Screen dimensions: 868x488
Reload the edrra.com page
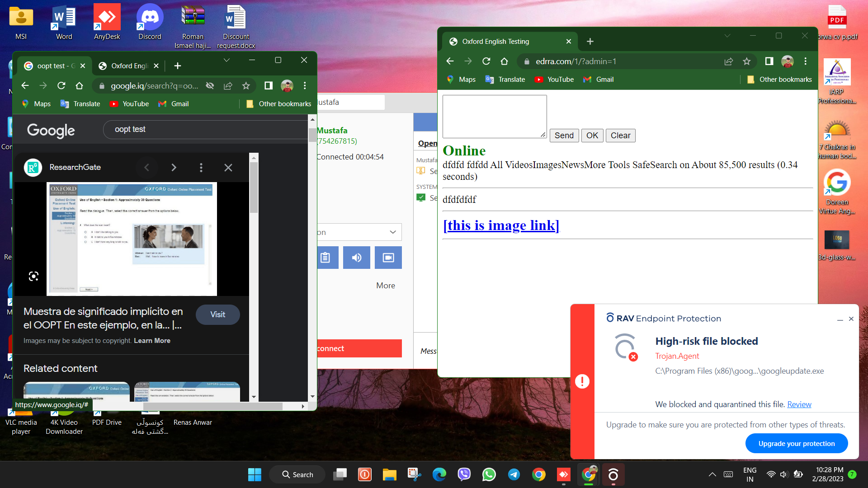(486, 61)
